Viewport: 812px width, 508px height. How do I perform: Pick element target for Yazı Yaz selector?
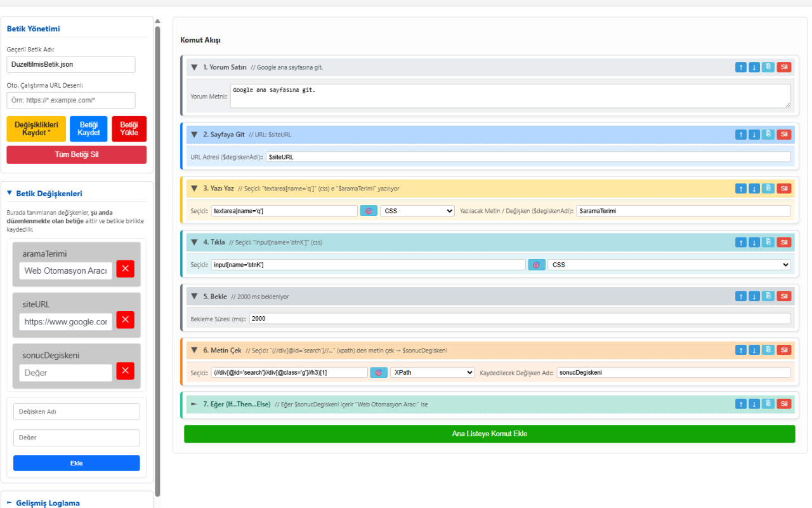click(369, 211)
